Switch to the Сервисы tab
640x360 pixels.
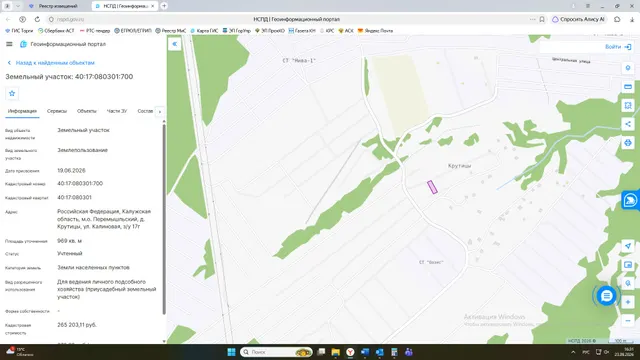click(57, 111)
